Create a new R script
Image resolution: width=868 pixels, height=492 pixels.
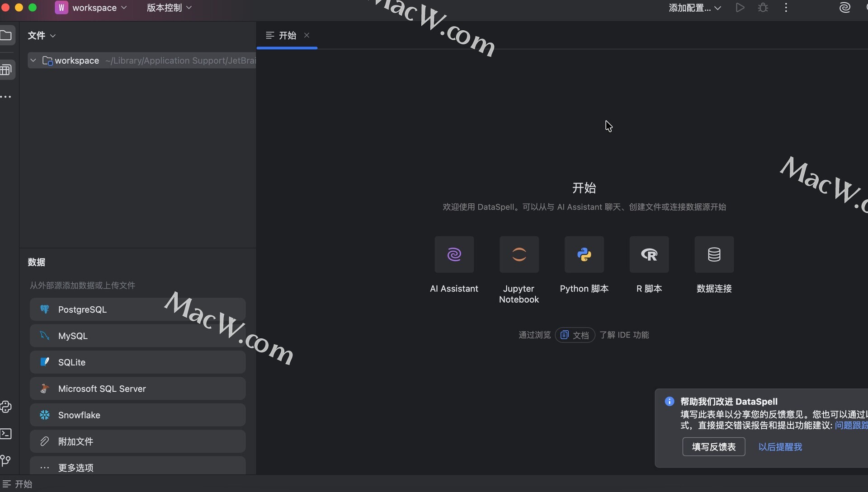(x=649, y=254)
